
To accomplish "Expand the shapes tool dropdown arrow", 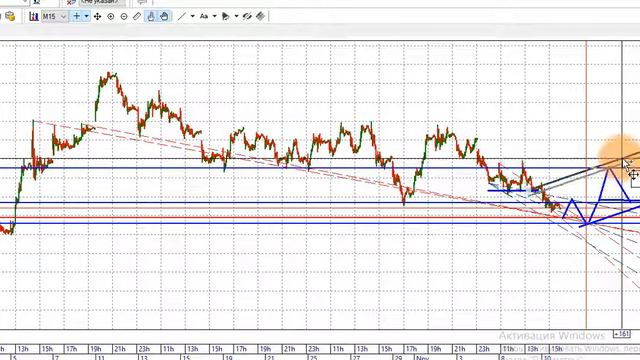I will (x=236, y=16).
